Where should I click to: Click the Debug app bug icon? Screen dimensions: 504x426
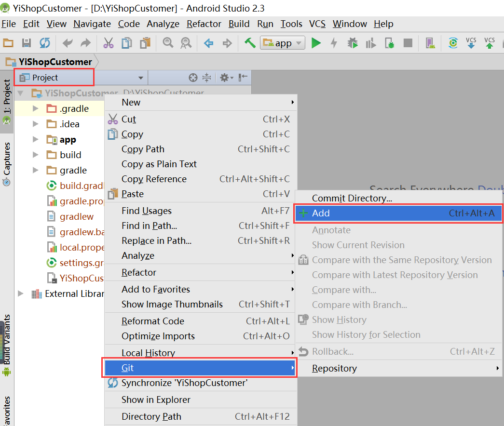tap(353, 43)
